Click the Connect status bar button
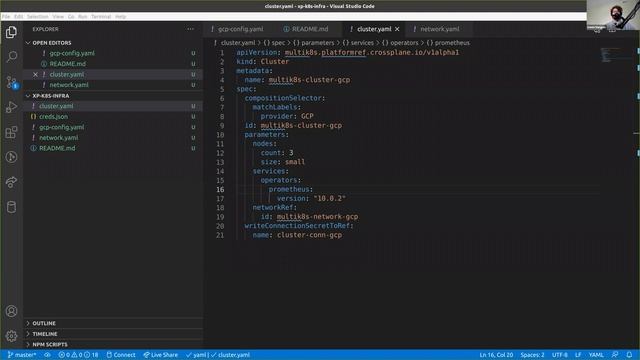640x360 pixels. 121,355
